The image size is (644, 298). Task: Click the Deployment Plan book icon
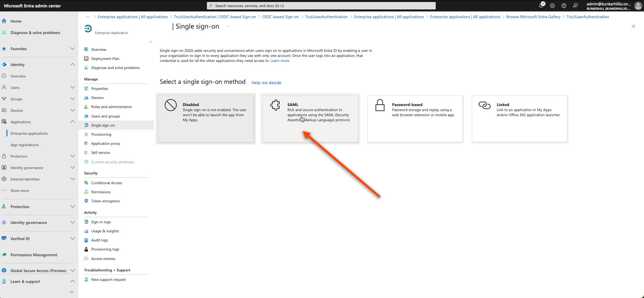click(86, 58)
